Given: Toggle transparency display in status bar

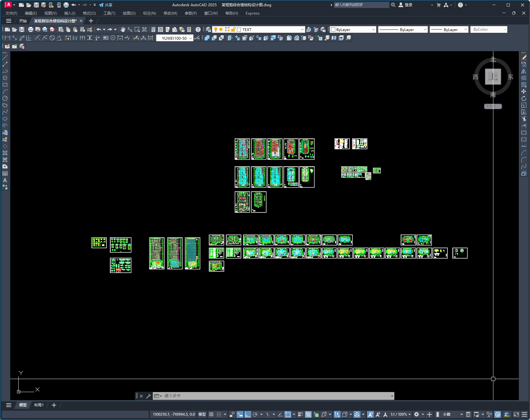Looking at the screenshot, I should coord(308,414).
